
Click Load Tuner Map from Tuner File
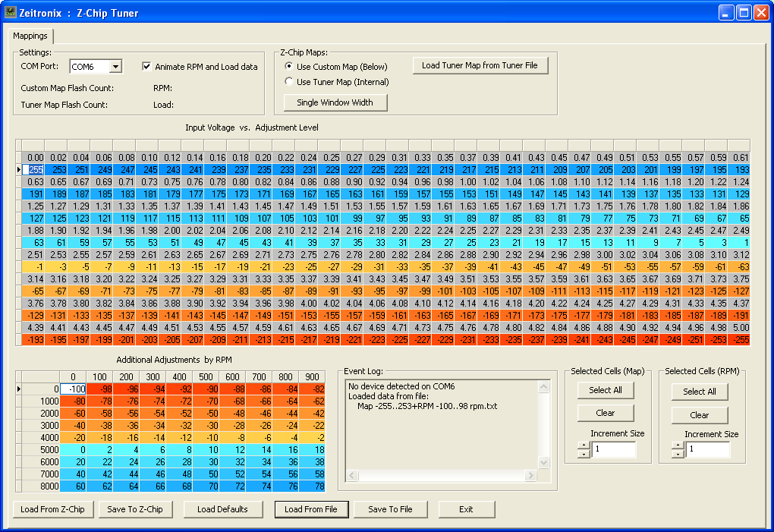click(479, 65)
